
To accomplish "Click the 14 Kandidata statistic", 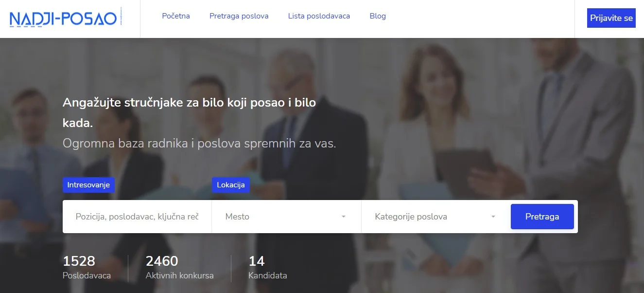I will 267,268.
